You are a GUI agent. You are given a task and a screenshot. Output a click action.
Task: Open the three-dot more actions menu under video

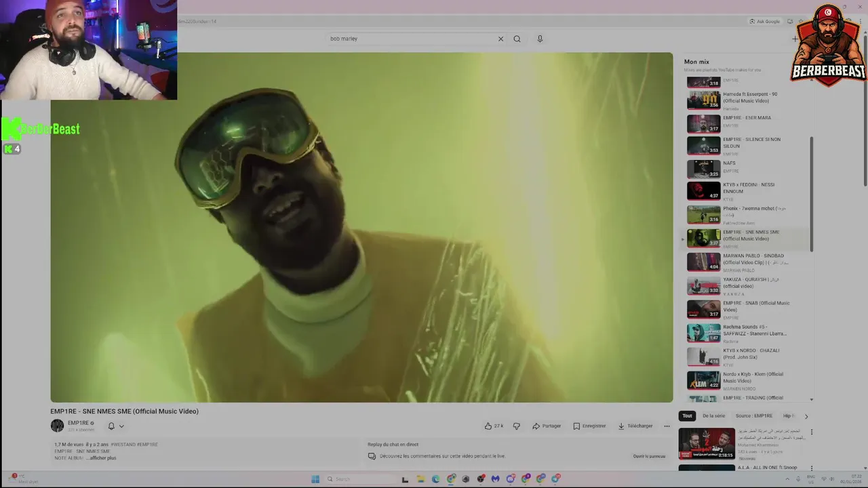pos(667,426)
